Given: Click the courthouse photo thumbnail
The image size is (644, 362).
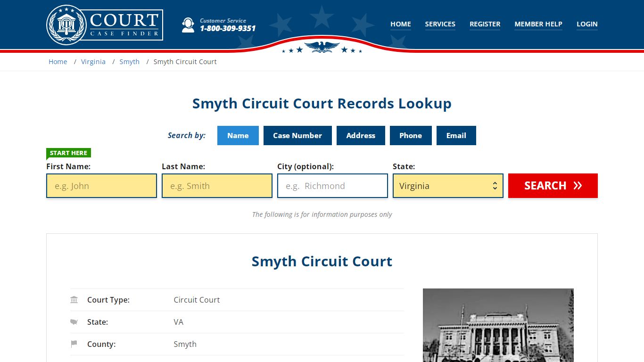Looking at the screenshot, I should pos(498,325).
